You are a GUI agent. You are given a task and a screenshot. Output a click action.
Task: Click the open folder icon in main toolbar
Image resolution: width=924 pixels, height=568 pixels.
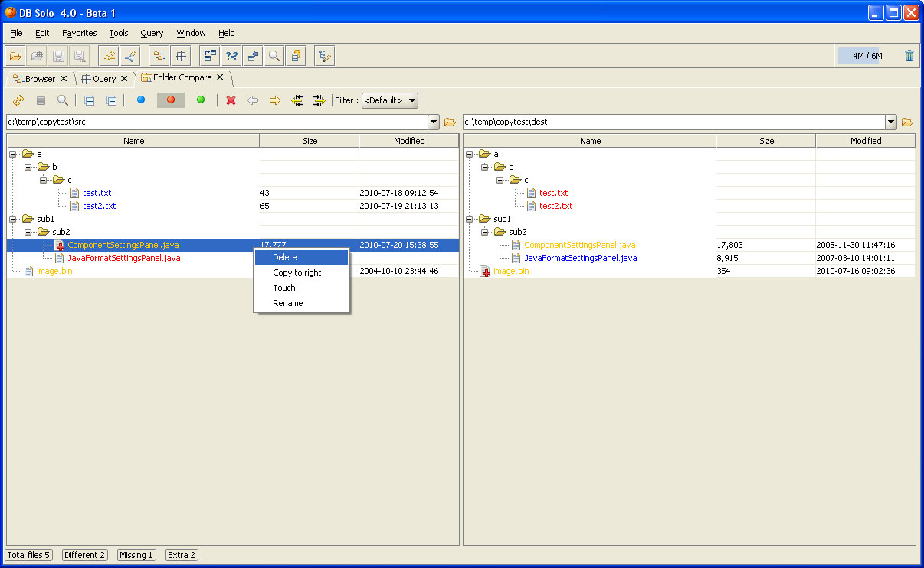coord(15,55)
